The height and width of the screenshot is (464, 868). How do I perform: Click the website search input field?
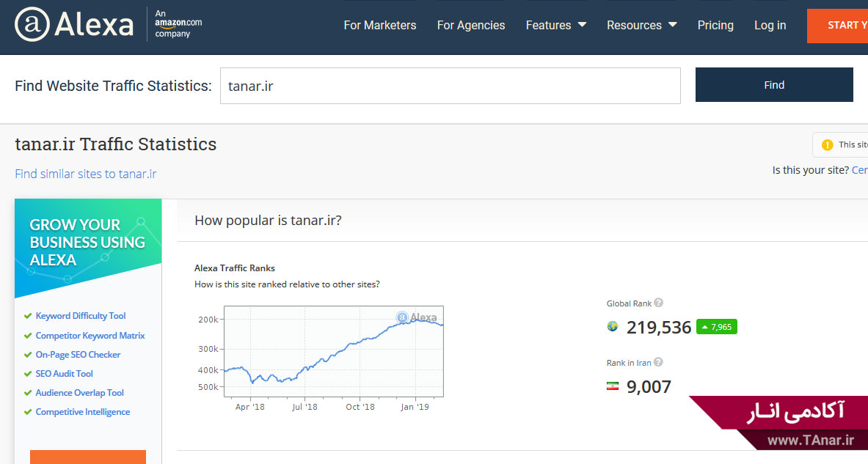450,86
